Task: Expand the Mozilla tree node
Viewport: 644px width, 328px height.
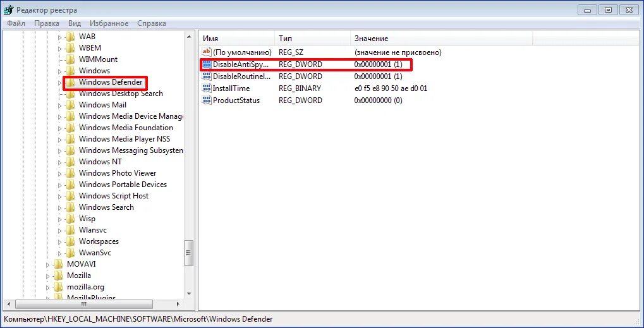Action: pos(47,276)
